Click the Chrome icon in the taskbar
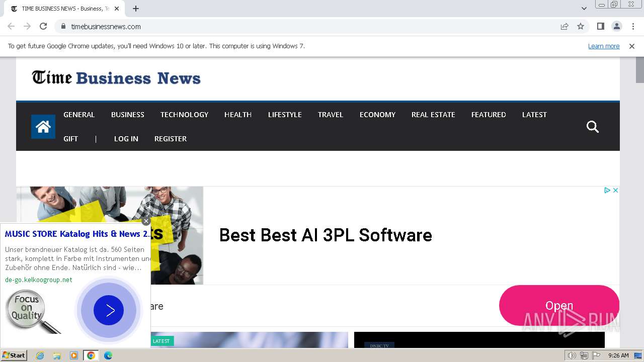The width and height of the screenshot is (644, 362). coord(91,355)
